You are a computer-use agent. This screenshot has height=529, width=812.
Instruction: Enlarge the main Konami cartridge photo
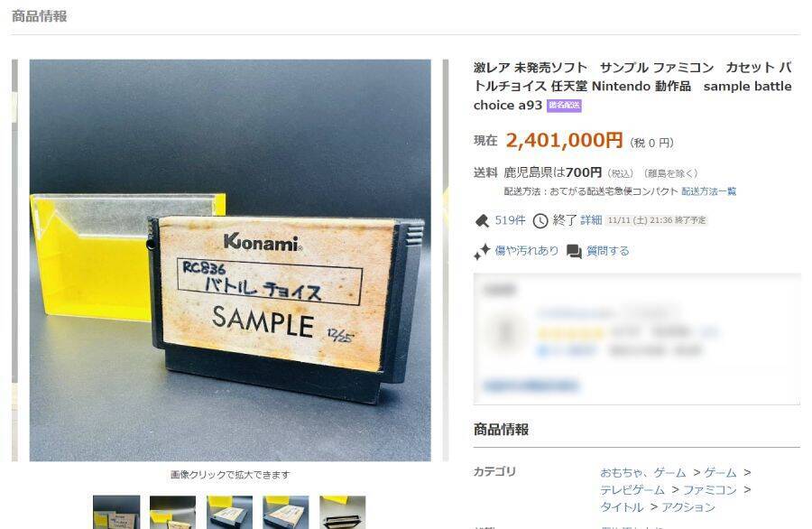(230, 260)
